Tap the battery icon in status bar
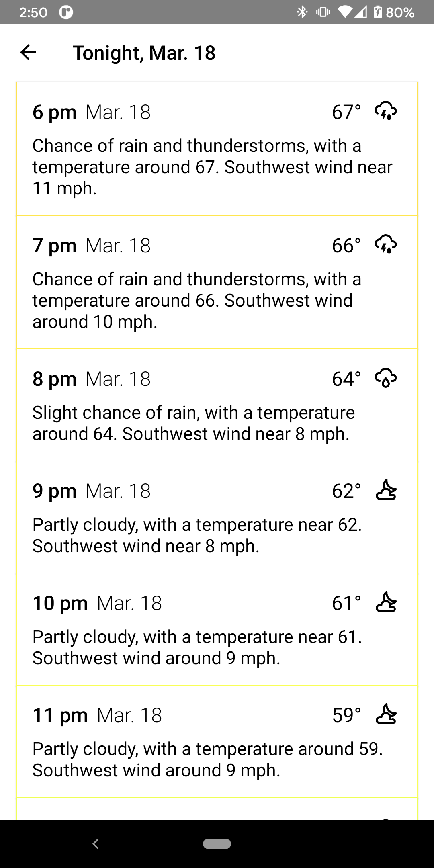The height and width of the screenshot is (868, 434). (x=378, y=12)
